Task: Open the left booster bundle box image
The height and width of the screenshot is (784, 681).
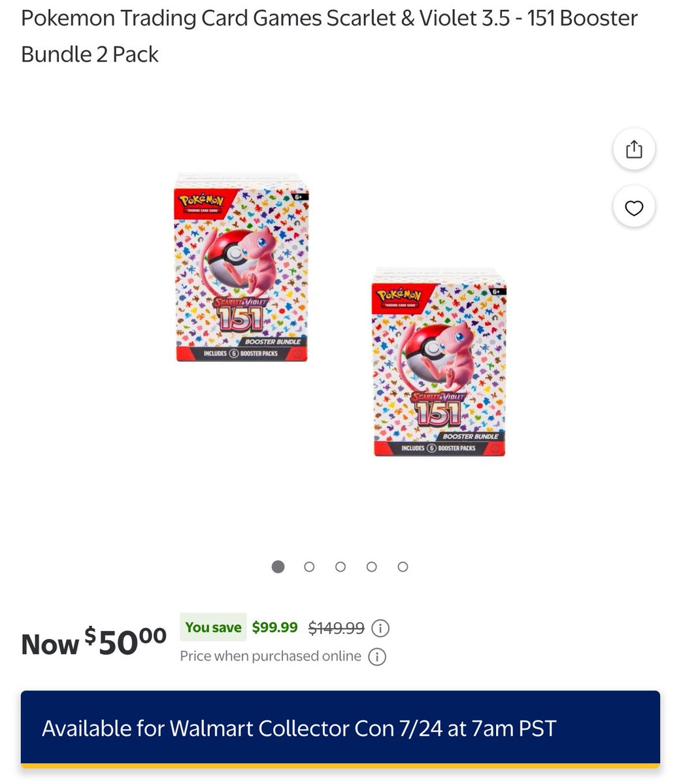Action: tap(242, 268)
